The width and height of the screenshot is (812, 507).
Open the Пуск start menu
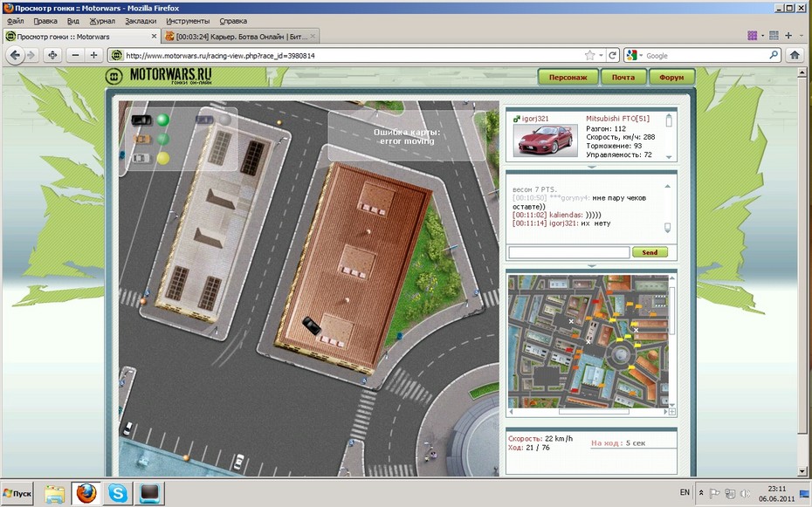(17, 494)
